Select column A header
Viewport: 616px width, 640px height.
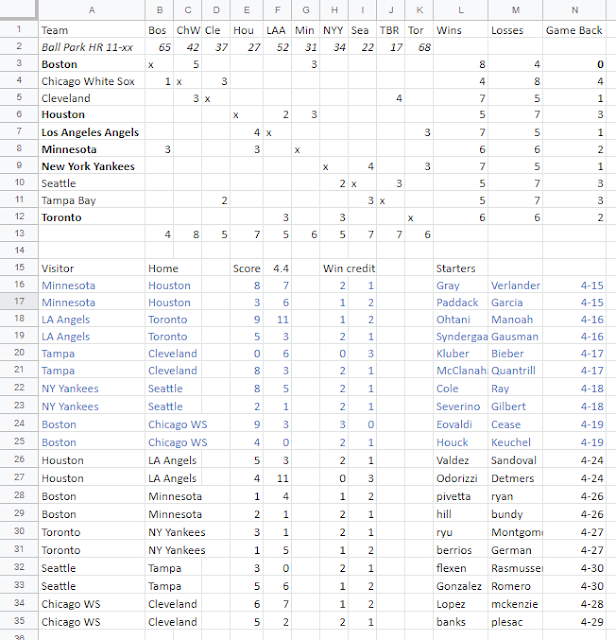coord(92,10)
